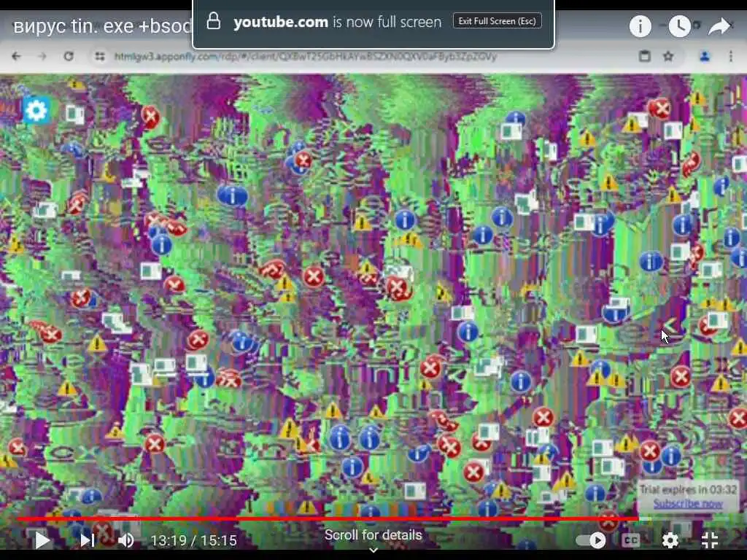Click the Subscribe now link
The height and width of the screenshot is (560, 747).
point(688,503)
